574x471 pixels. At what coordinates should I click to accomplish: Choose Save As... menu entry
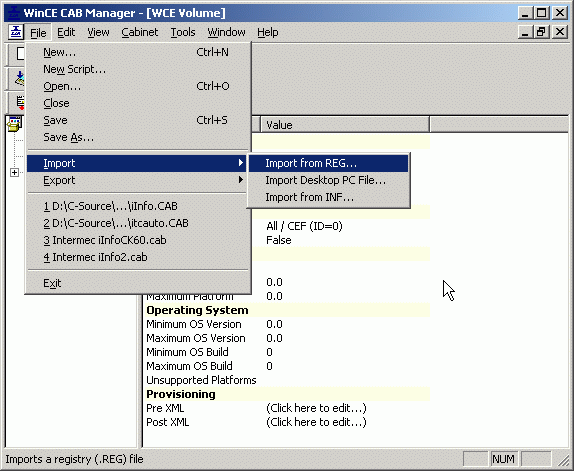click(x=138, y=137)
